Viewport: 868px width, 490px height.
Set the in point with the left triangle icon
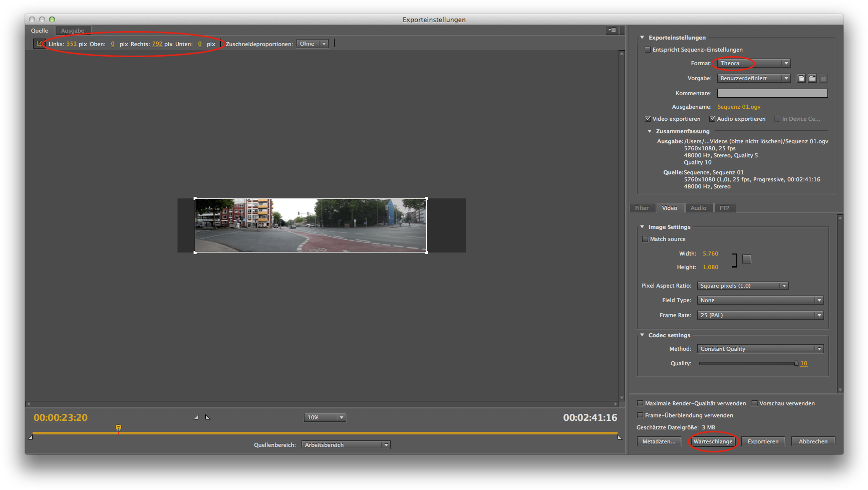click(196, 416)
